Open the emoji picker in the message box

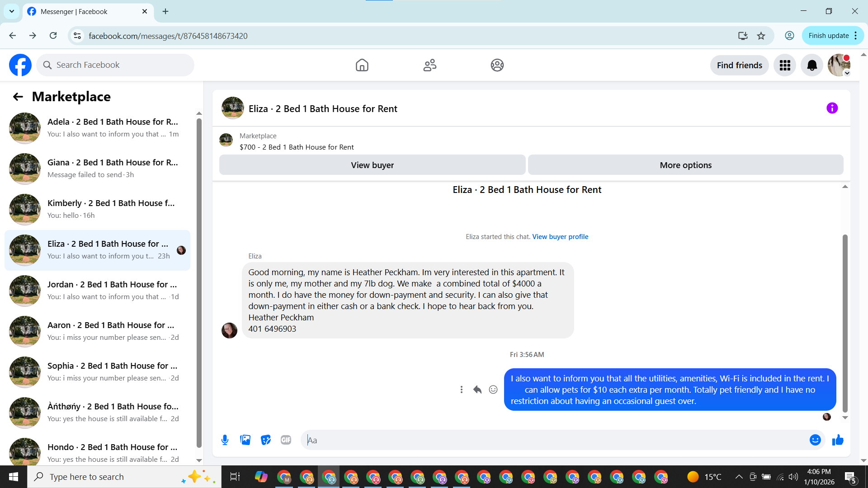tap(815, 440)
